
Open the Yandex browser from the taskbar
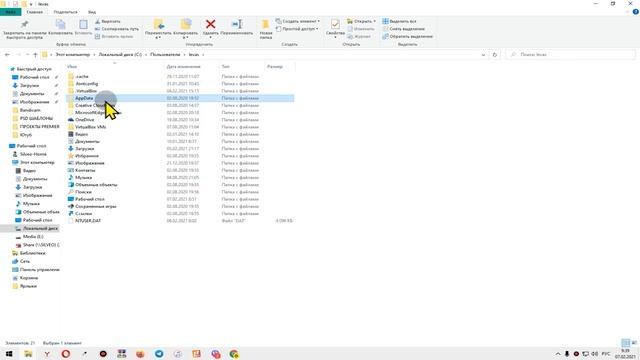coord(47,354)
